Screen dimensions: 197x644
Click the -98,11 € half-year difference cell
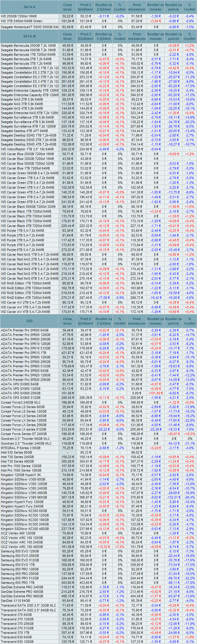pos(173,583)
